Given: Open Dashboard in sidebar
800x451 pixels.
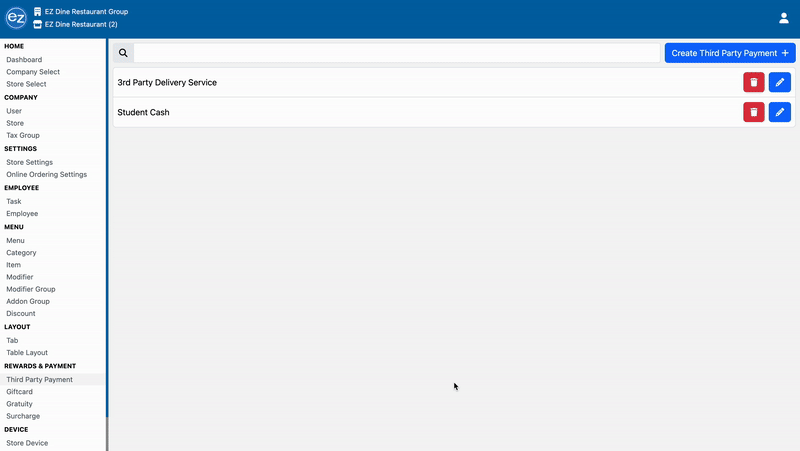Looking at the screenshot, I should 24,60.
